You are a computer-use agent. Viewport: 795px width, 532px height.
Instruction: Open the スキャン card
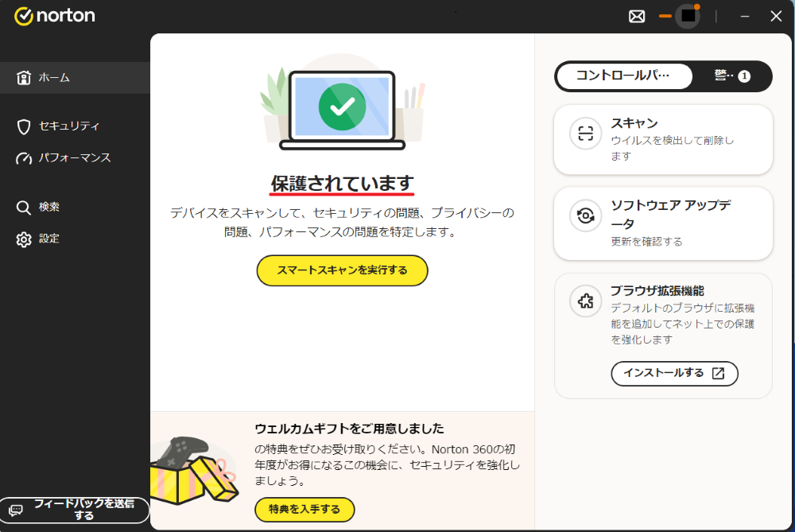pos(663,139)
